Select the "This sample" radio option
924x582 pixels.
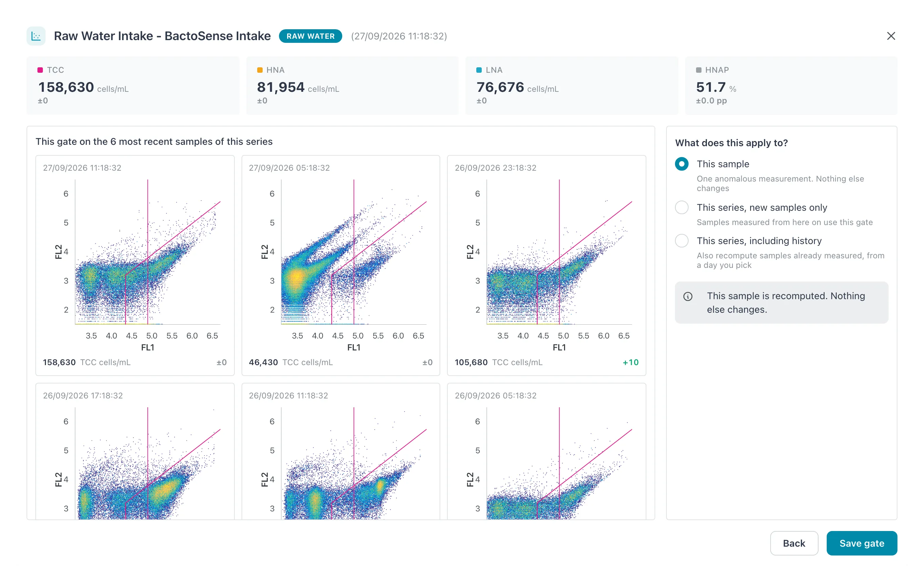pyautogui.click(x=681, y=164)
